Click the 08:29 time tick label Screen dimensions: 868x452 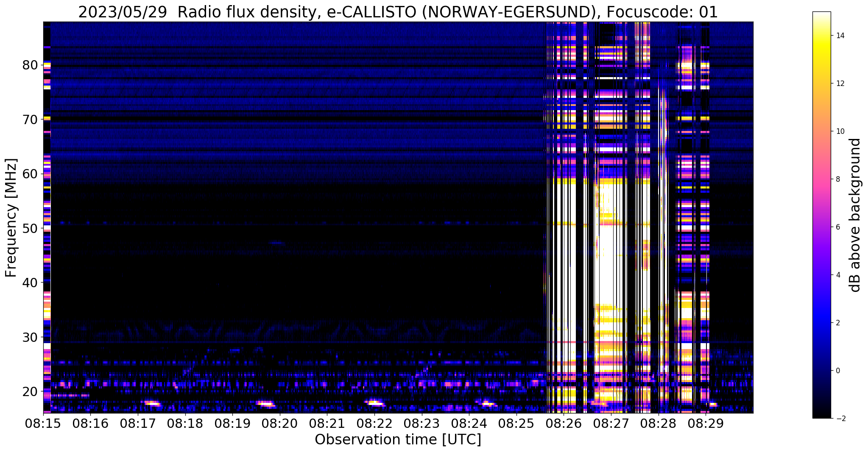[x=705, y=424]
